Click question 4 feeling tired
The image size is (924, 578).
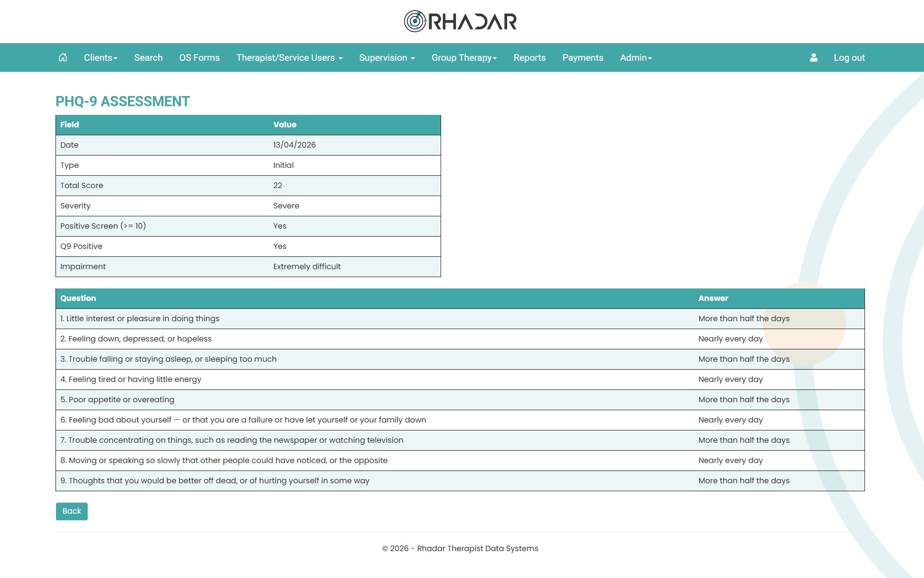(131, 379)
